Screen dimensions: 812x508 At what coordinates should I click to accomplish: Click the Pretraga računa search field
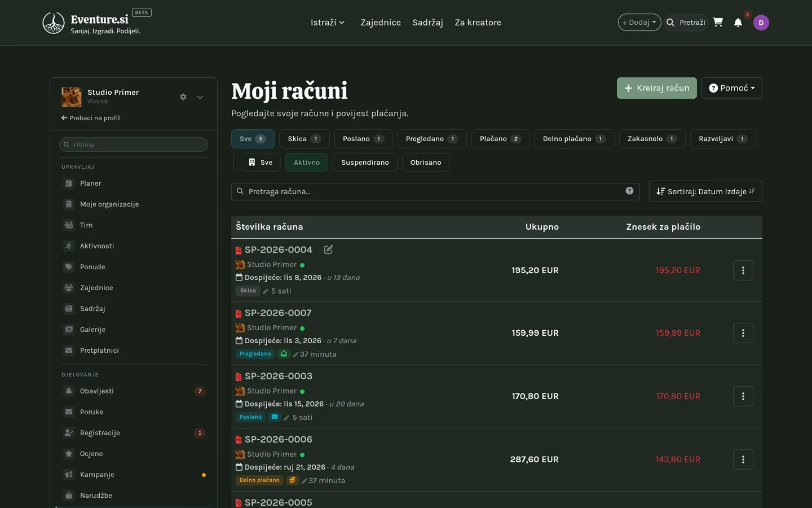(x=435, y=191)
